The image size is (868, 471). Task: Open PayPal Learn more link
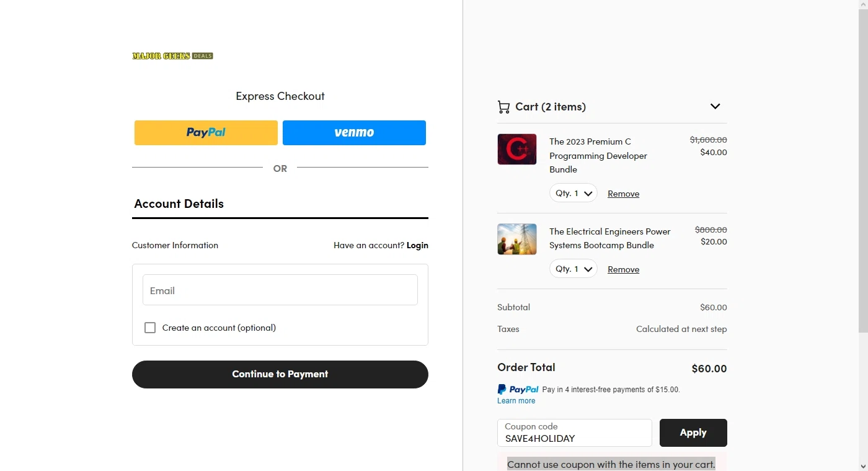pos(516,401)
